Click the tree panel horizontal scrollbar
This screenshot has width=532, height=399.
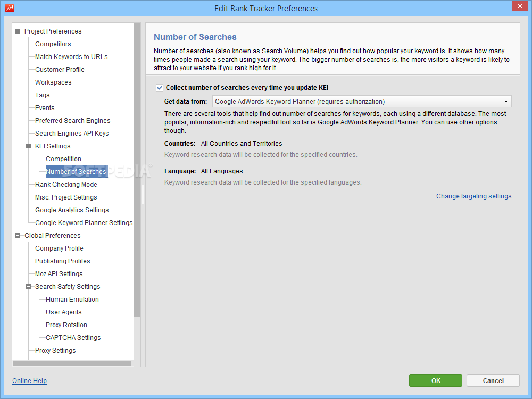point(72,363)
